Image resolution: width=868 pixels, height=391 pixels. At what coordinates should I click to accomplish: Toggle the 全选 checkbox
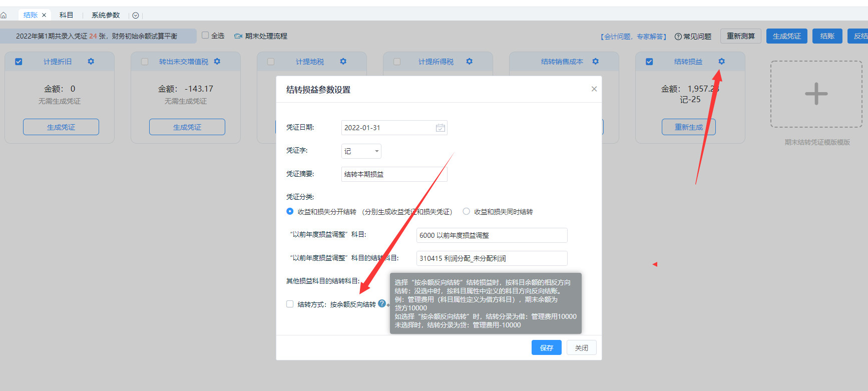tap(205, 36)
